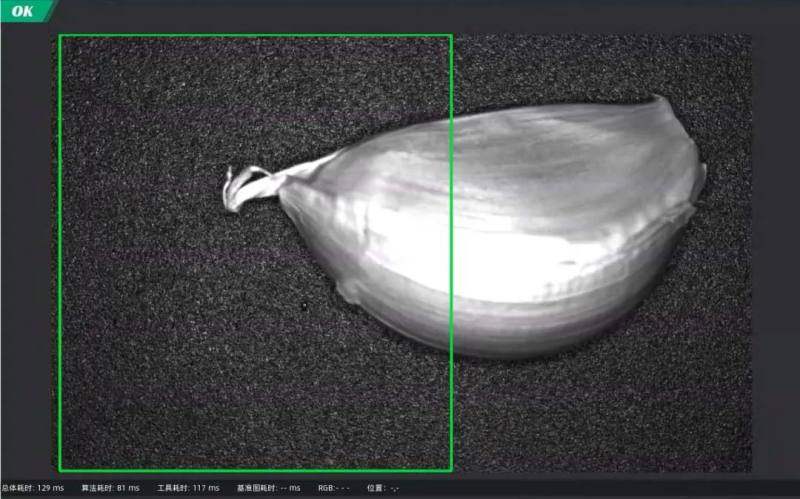
Task: Click the green ROI box bottom-right corner
Action: [451, 470]
